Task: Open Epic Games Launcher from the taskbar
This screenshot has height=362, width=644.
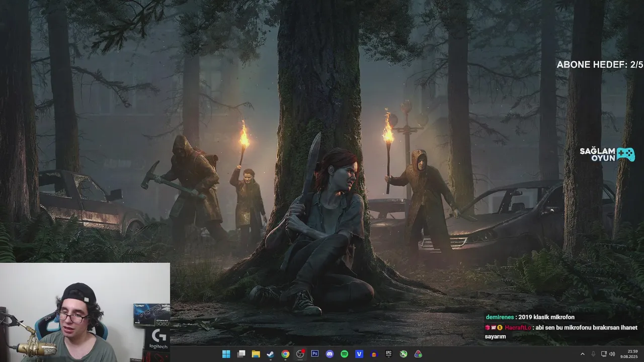Action: tap(389, 354)
